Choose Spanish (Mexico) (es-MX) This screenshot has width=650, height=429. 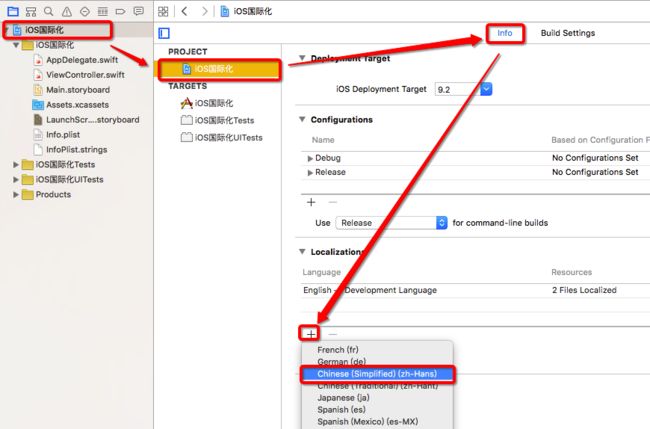point(367,422)
